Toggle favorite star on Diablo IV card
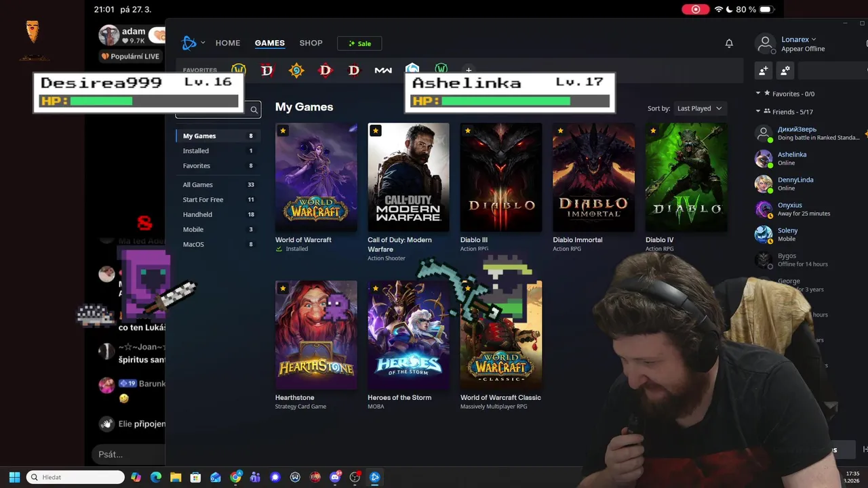Image resolution: width=868 pixels, height=488 pixels. (x=653, y=131)
